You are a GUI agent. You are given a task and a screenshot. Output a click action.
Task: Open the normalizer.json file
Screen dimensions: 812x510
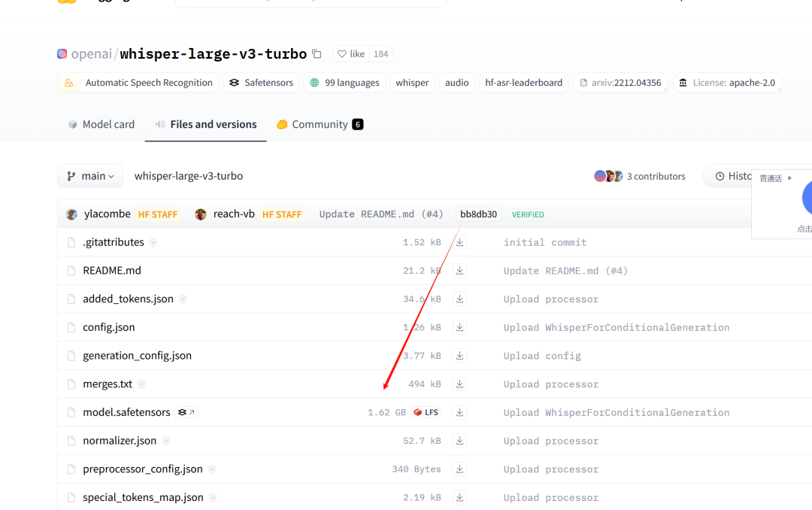pos(120,441)
